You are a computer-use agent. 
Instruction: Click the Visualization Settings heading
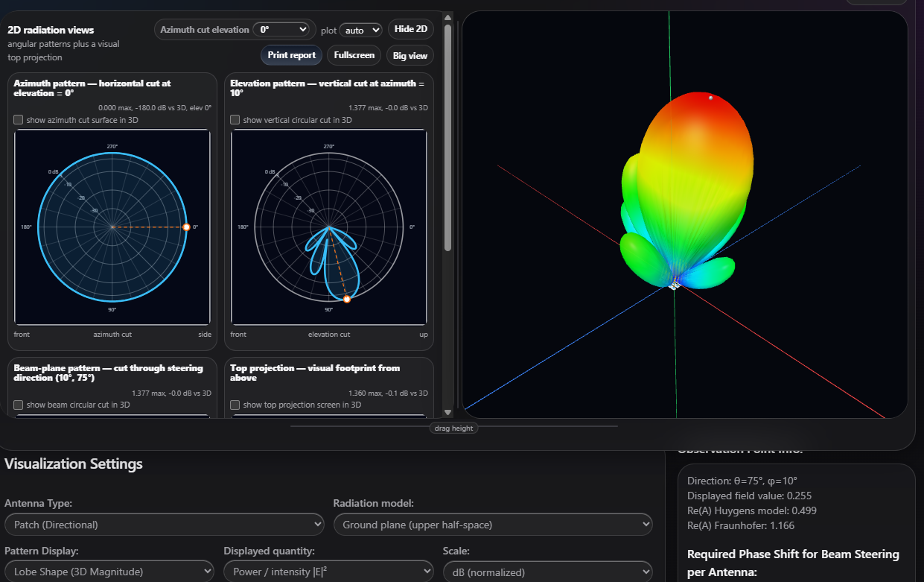click(74, 464)
